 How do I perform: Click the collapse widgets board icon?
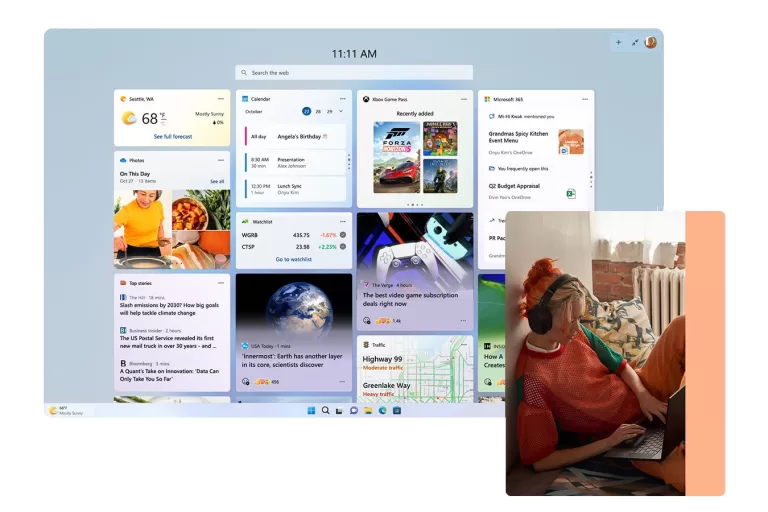(x=634, y=42)
